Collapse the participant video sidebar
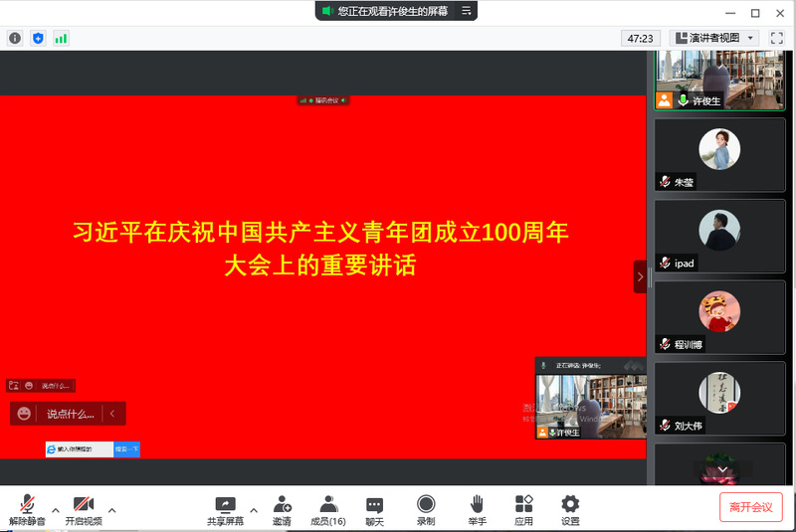 [640, 276]
